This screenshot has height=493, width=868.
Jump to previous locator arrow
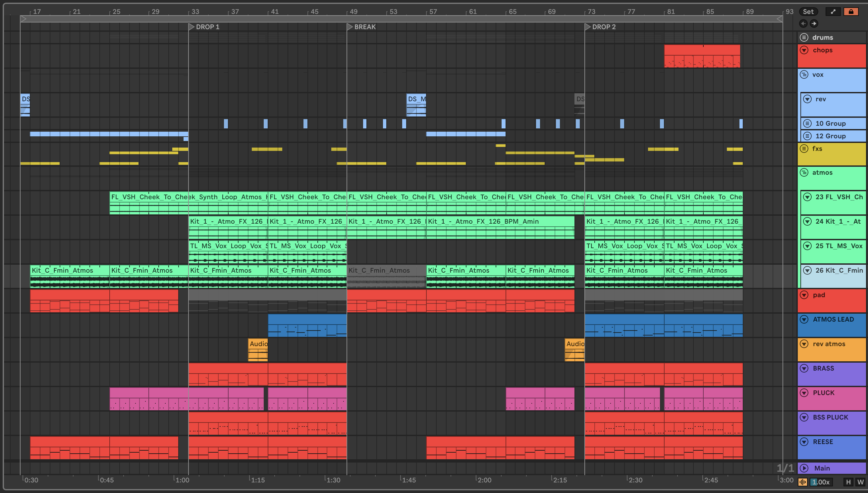tap(803, 23)
